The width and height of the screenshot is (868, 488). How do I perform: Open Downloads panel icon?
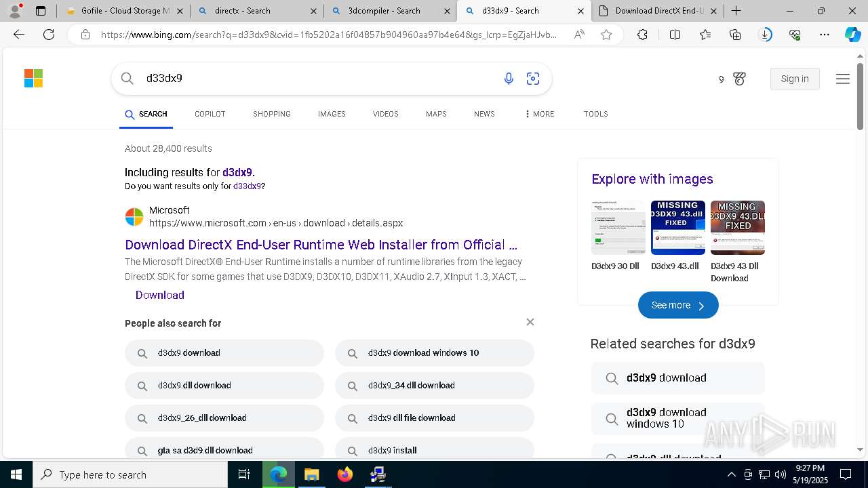point(765,35)
